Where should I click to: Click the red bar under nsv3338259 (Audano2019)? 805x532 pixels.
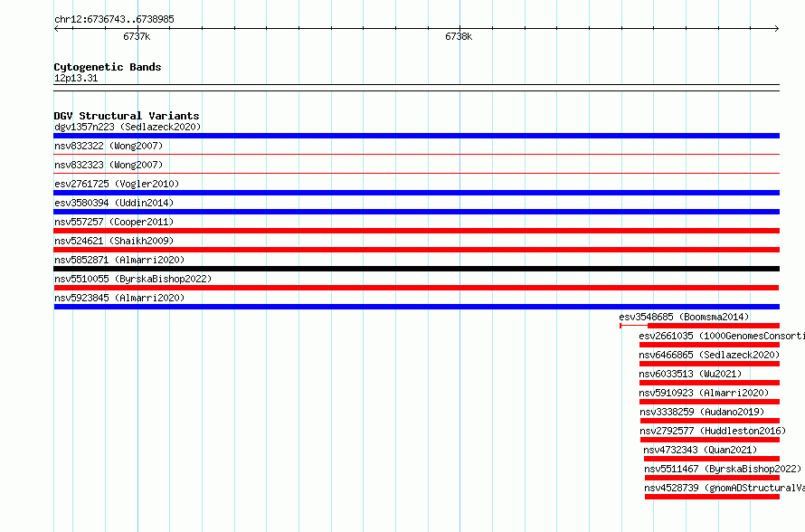[710, 421]
